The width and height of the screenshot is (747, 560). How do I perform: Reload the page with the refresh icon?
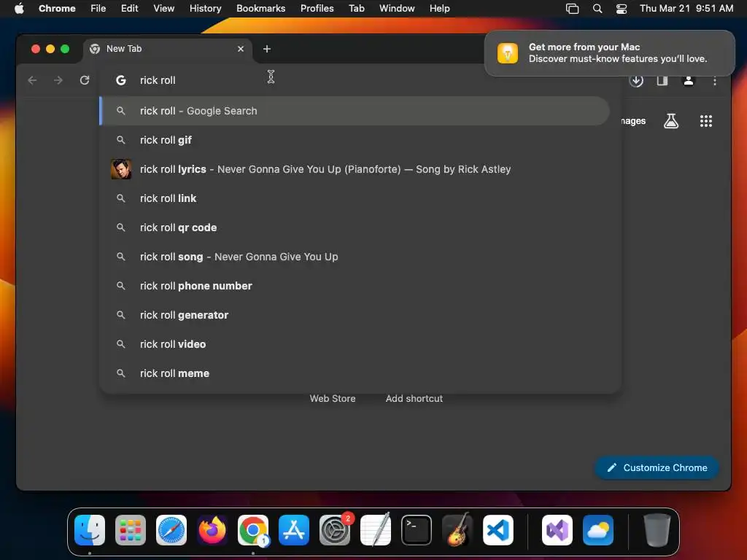click(x=85, y=80)
